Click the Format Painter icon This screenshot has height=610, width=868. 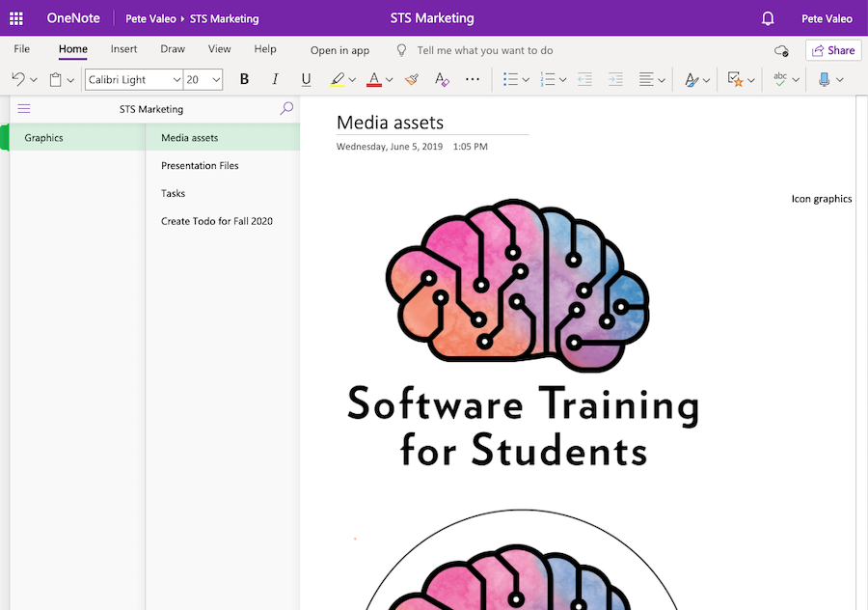click(x=412, y=79)
